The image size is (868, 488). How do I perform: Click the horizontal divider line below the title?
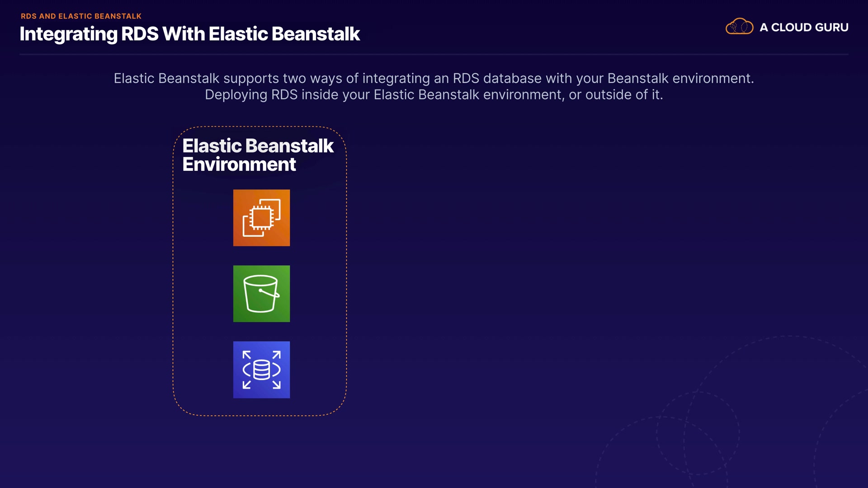(433, 54)
